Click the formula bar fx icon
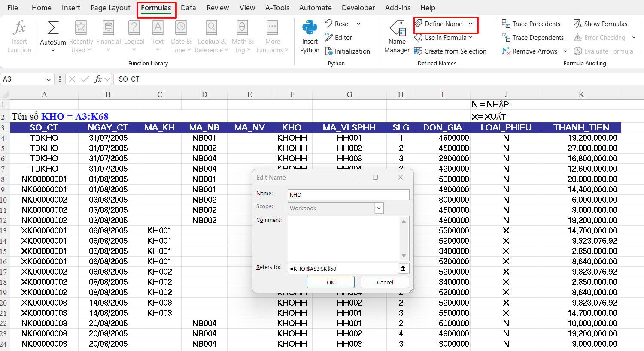The height and width of the screenshot is (351, 644). [x=98, y=79]
